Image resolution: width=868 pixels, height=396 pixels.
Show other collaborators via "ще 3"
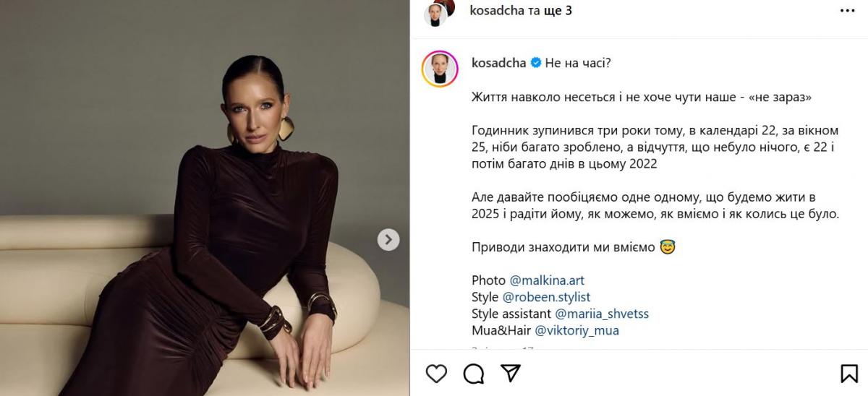point(557,11)
